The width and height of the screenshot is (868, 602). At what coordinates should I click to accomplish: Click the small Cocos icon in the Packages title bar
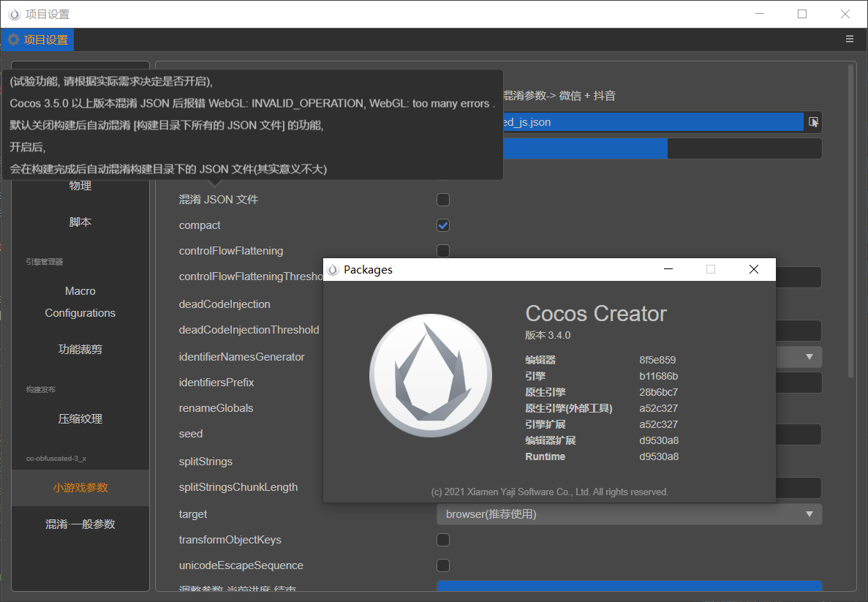point(333,270)
